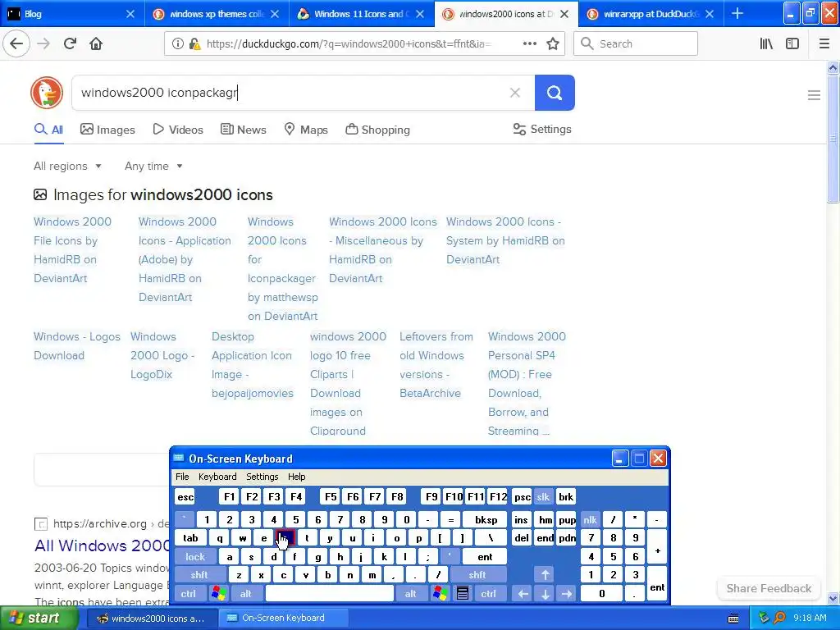Click the left arrow key on keyboard

click(523, 594)
